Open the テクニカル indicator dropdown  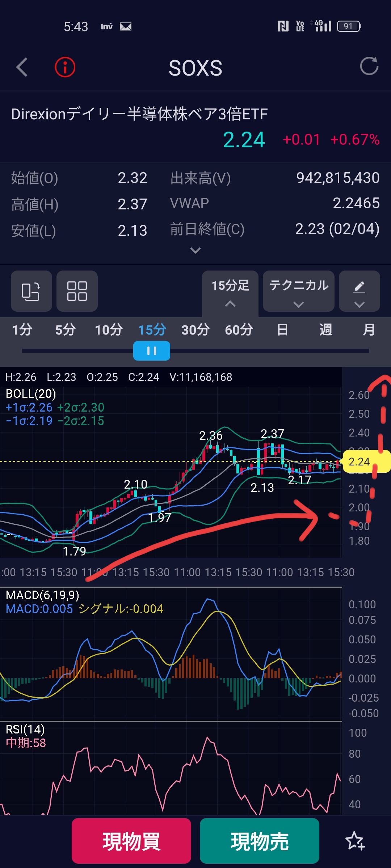tap(299, 291)
